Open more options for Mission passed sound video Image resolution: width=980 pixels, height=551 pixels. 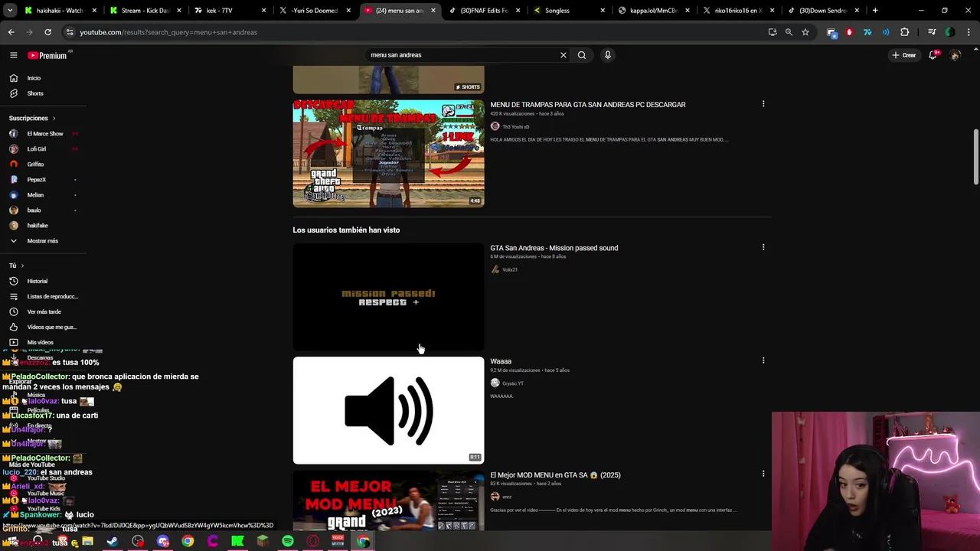(x=763, y=247)
